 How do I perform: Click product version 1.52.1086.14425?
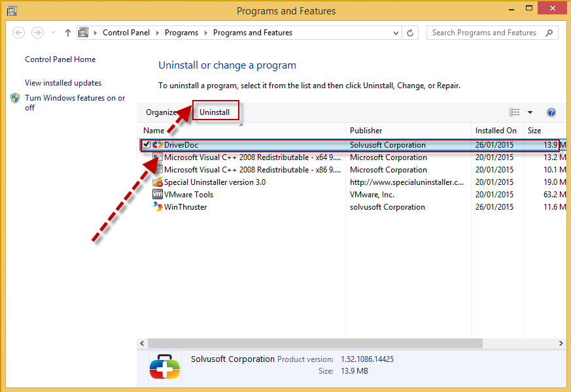point(367,359)
